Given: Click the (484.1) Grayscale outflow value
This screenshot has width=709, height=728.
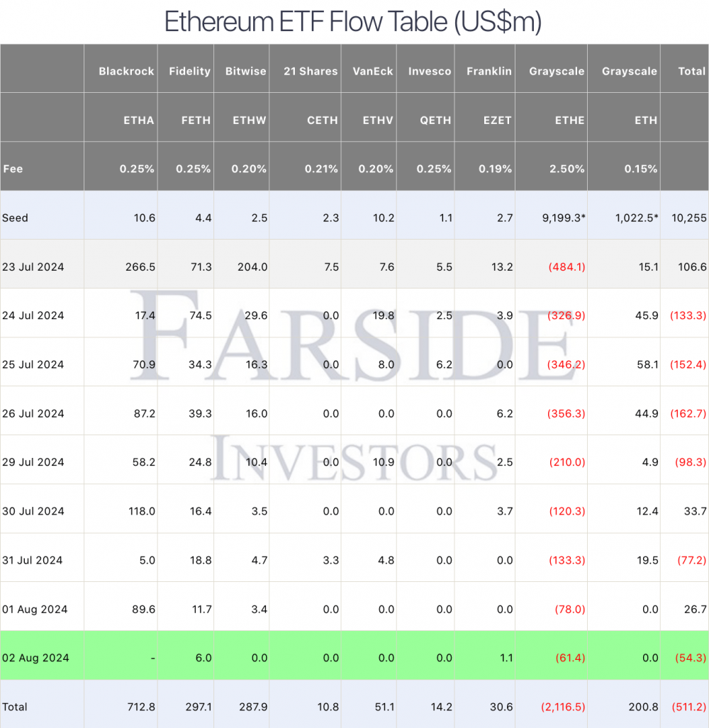Looking at the screenshot, I should [567, 267].
